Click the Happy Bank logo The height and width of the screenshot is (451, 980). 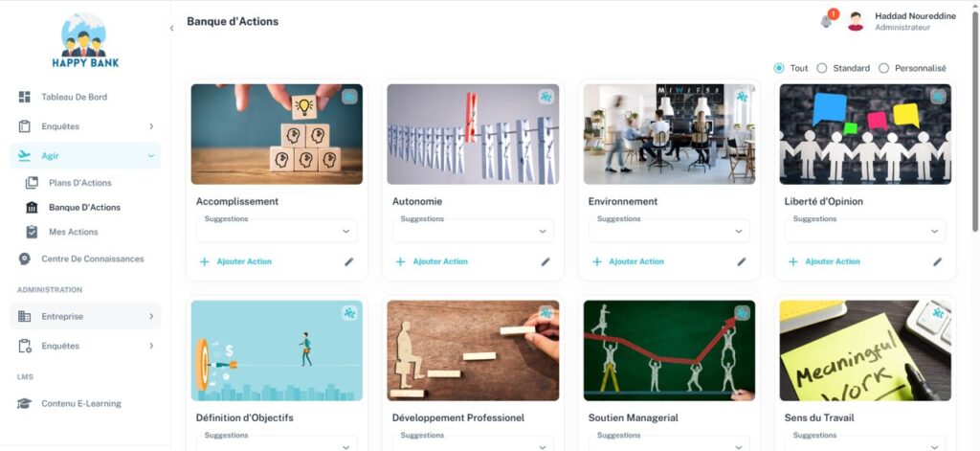pos(85,40)
